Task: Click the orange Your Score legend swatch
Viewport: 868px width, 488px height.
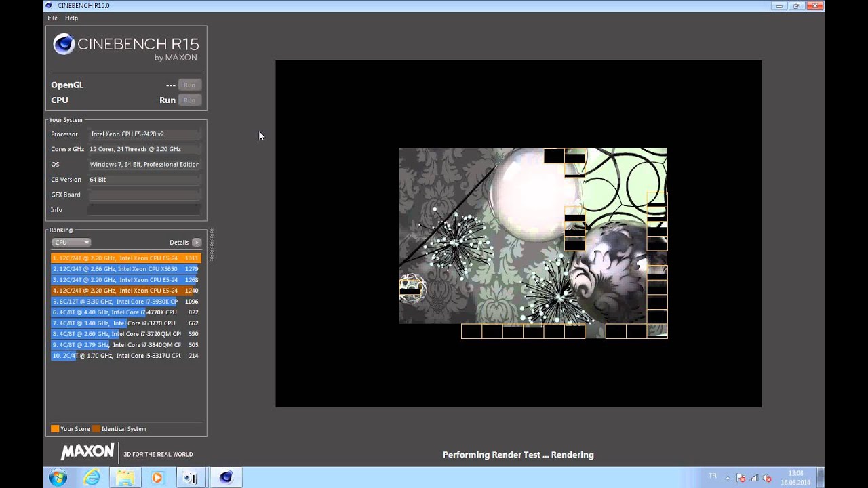Action: [x=55, y=429]
